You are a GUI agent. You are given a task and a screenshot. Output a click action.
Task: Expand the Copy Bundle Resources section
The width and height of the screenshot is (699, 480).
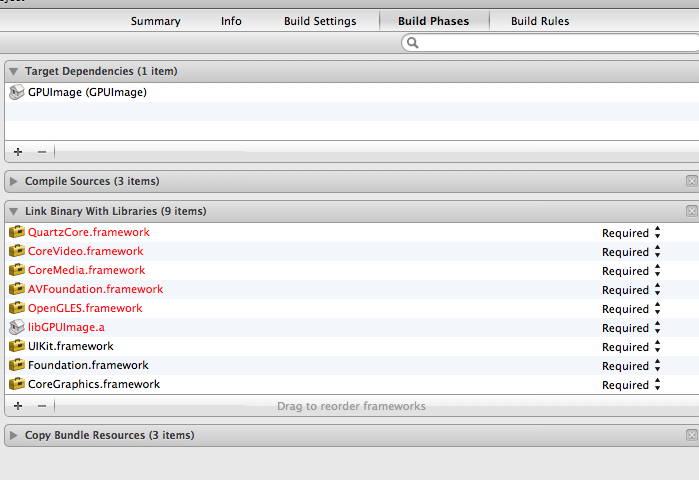point(14,435)
